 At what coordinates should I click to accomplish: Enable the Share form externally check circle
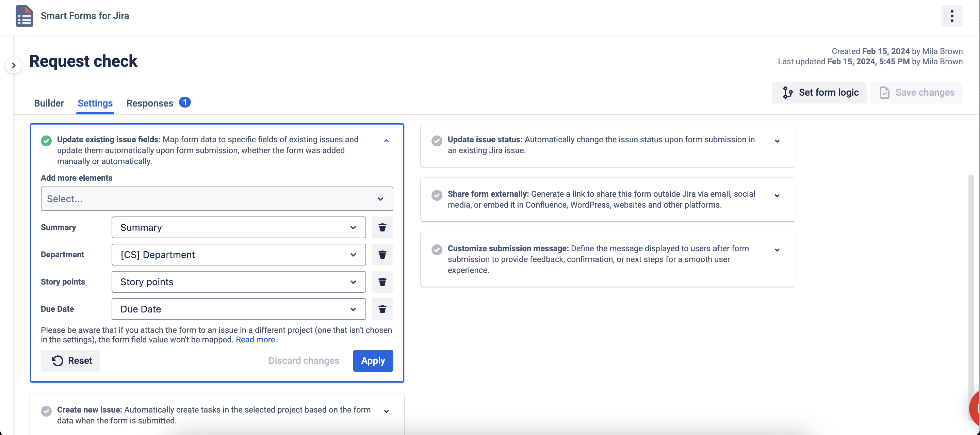(437, 195)
